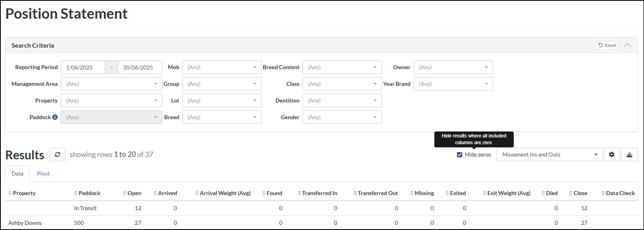Click the reporting period end date field
The width and height of the screenshot is (644, 230).
(x=139, y=67)
